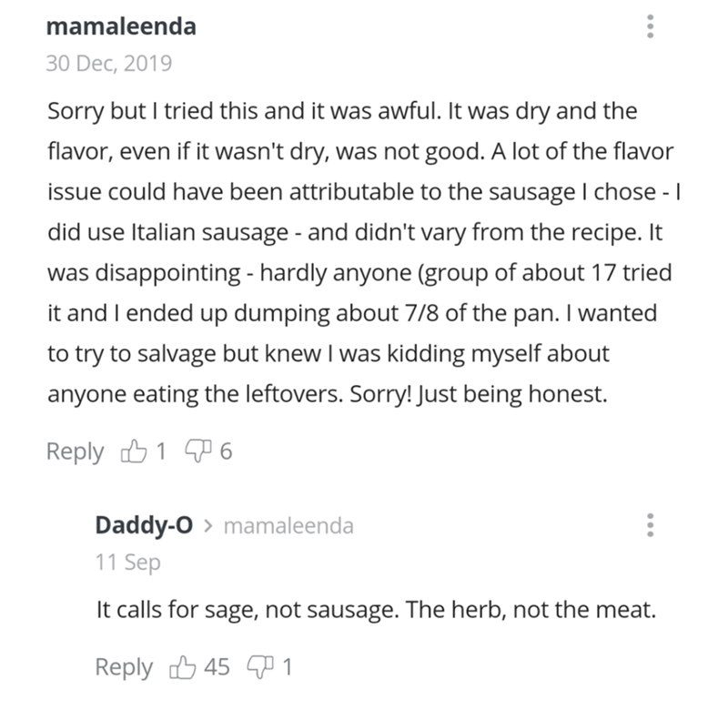
Task: Click the like count on mamaleenda's comment
Action: click(161, 451)
